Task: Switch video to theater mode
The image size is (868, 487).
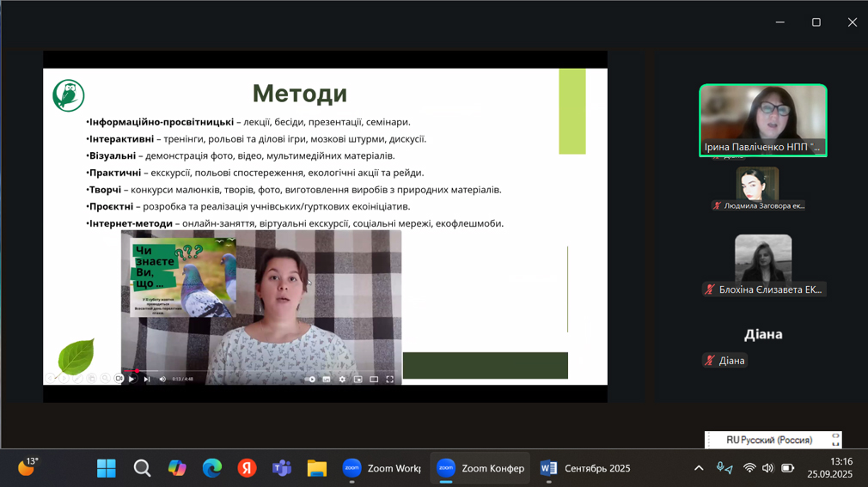Action: (x=374, y=379)
